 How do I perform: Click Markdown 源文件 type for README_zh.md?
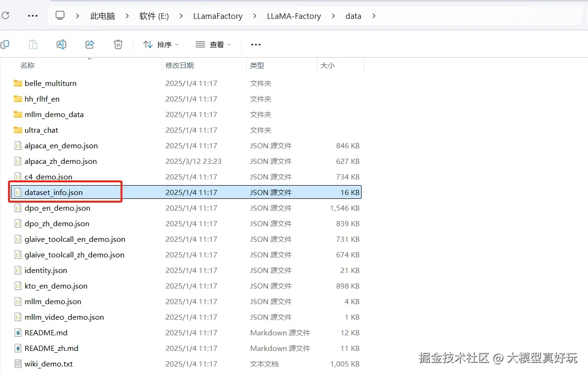[x=280, y=348]
